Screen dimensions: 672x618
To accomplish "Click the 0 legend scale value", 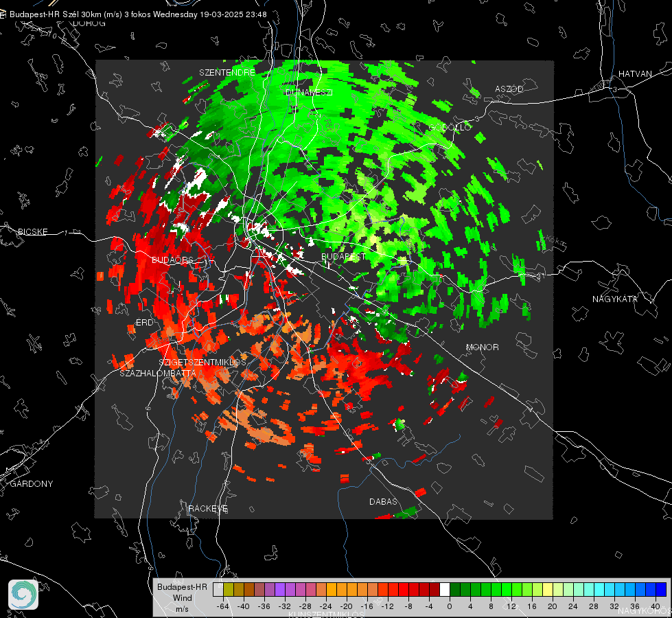I will [449, 606].
